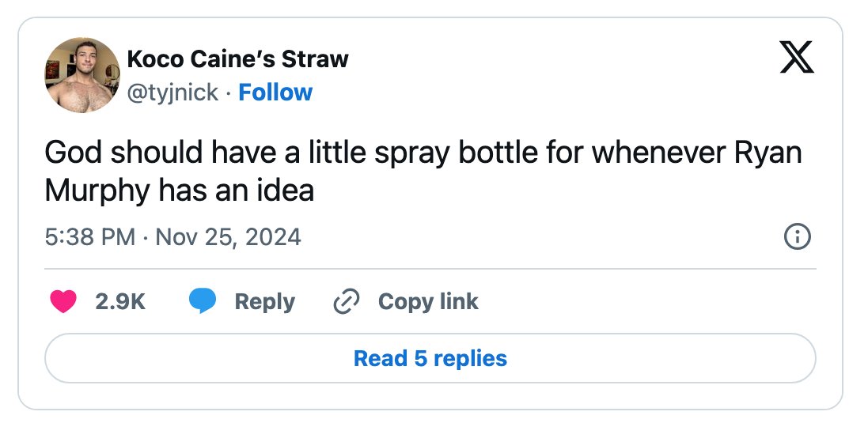Click the Reply text label
Image resolution: width=868 pixels, height=438 pixels.
(x=264, y=302)
